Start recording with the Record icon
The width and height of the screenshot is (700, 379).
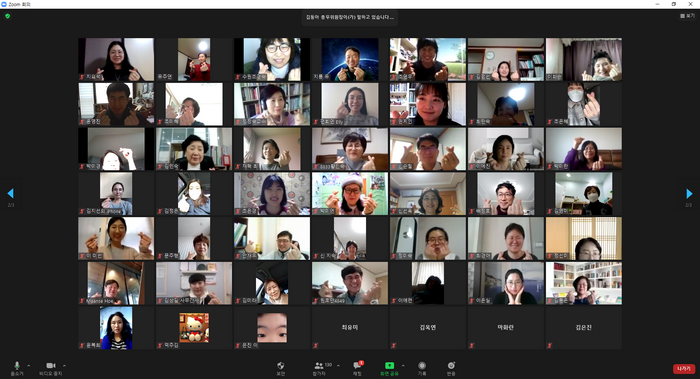tap(422, 368)
